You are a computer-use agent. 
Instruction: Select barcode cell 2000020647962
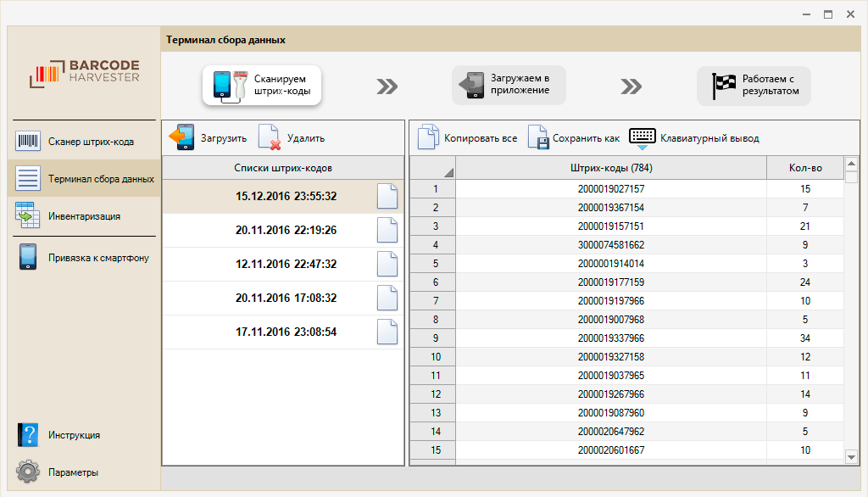611,432
